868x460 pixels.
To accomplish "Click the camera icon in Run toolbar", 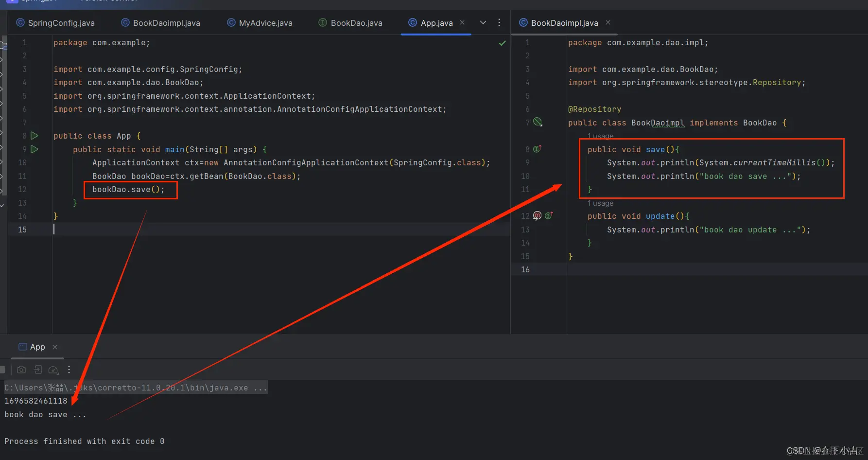I will pos(21,370).
